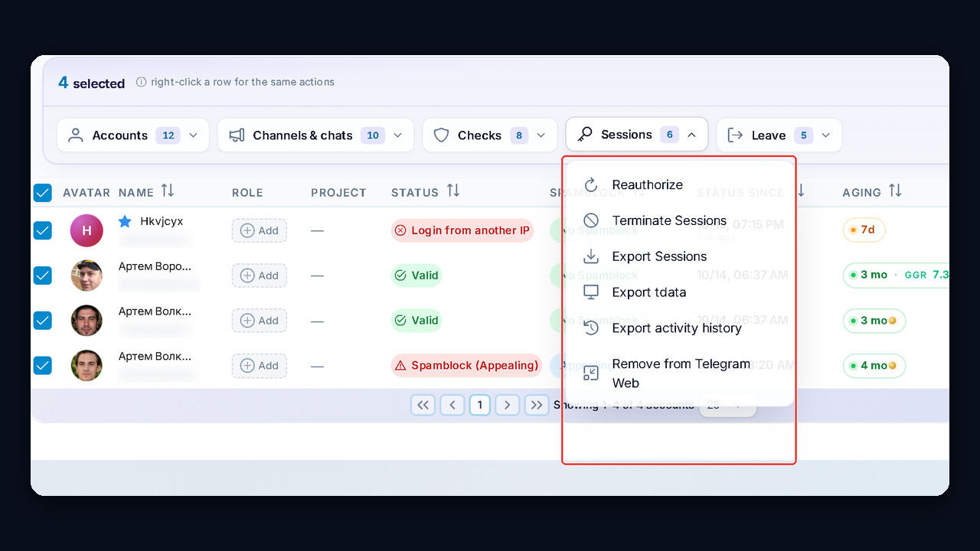Uncheck the select-all header checkbox
The image size is (980, 551).
point(43,192)
